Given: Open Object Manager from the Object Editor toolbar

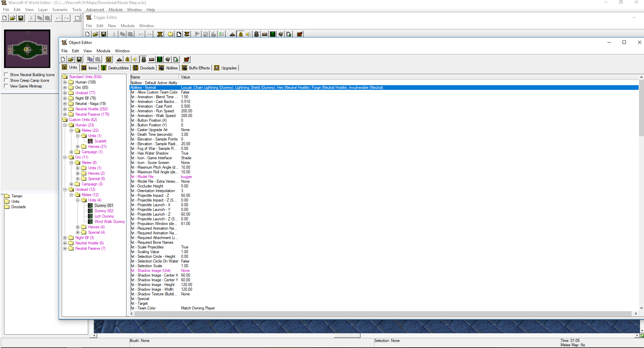Looking at the screenshot, I should tap(168, 59).
